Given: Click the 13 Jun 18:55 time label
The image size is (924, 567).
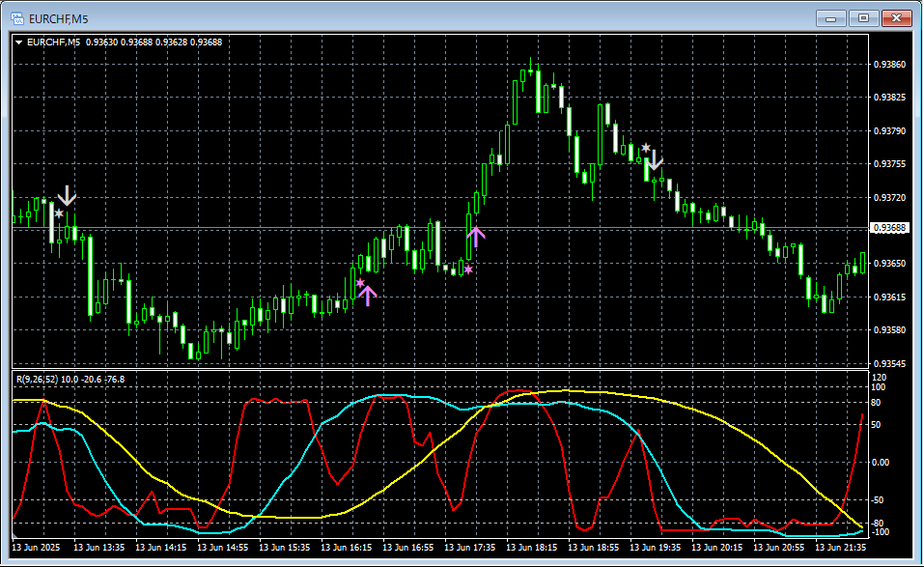Looking at the screenshot, I should [594, 548].
